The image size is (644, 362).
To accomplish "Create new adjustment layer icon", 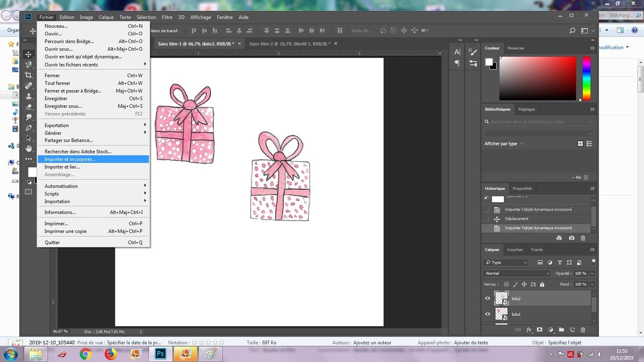I will click(x=551, y=330).
